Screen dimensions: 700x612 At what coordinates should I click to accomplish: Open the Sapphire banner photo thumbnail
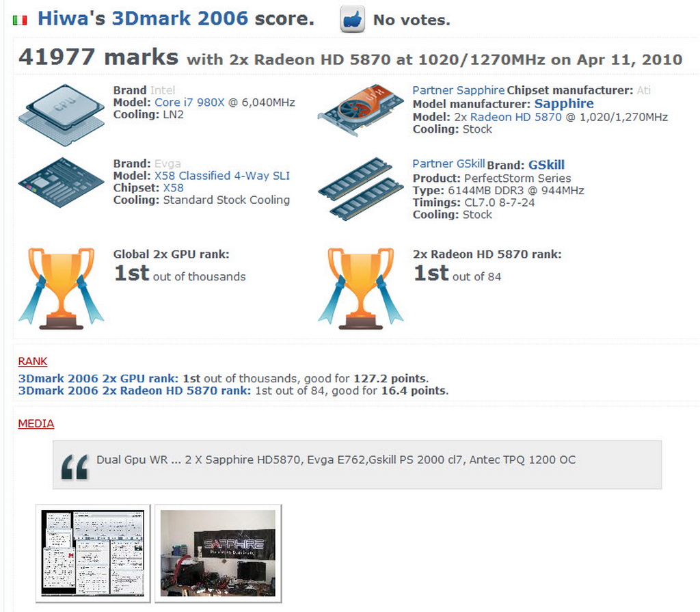tap(218, 553)
